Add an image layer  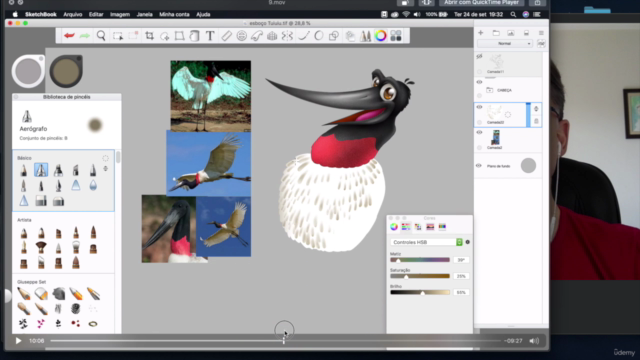[511, 33]
